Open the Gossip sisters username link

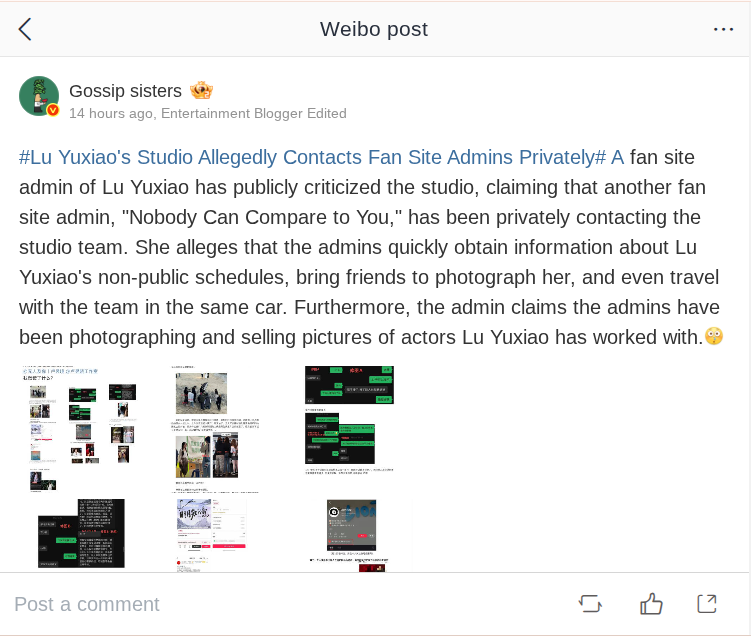click(x=125, y=91)
